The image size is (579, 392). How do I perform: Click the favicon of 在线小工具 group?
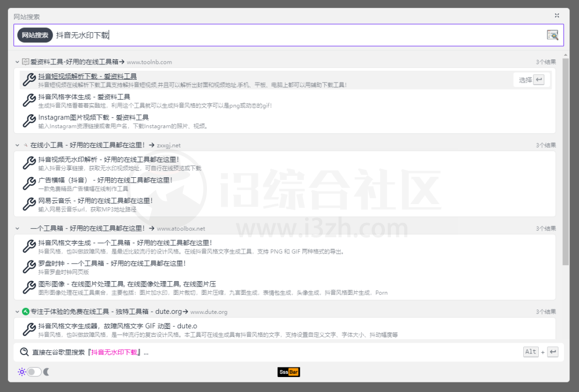pyautogui.click(x=26, y=145)
